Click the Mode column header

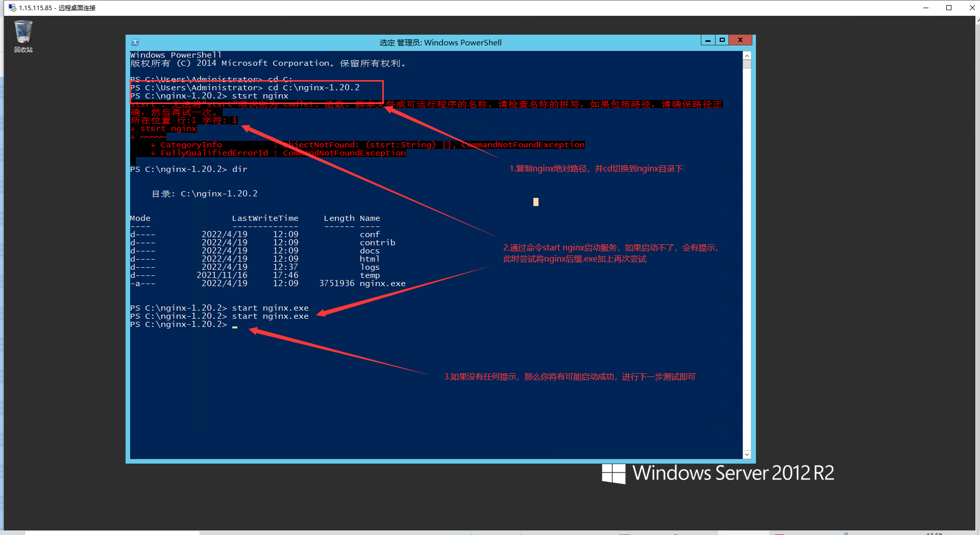pos(140,218)
